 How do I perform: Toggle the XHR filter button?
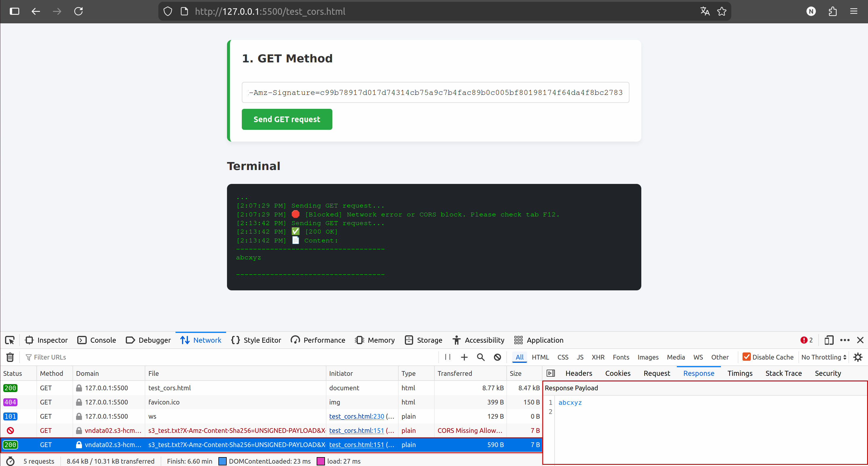coord(598,357)
